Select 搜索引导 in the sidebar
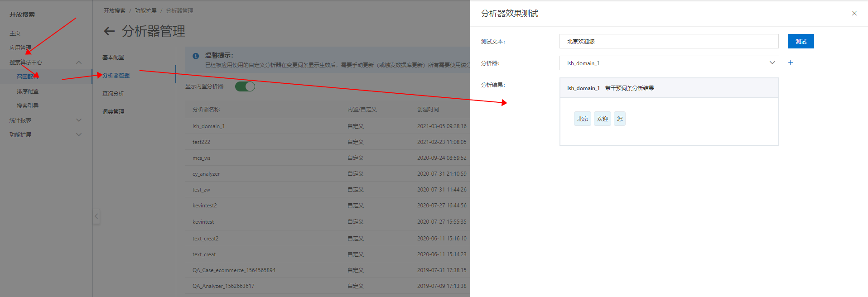The width and height of the screenshot is (868, 297). click(x=28, y=106)
